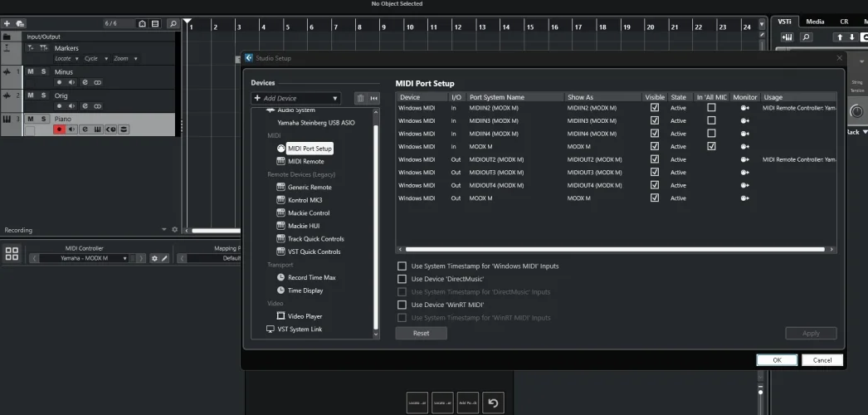Toggle monitor on Orig track
Image resolution: width=868 pixels, height=415 pixels.
click(72, 105)
